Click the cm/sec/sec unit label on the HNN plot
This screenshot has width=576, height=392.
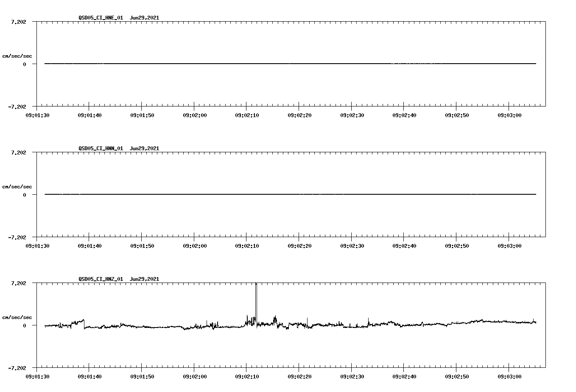pyautogui.click(x=17, y=187)
